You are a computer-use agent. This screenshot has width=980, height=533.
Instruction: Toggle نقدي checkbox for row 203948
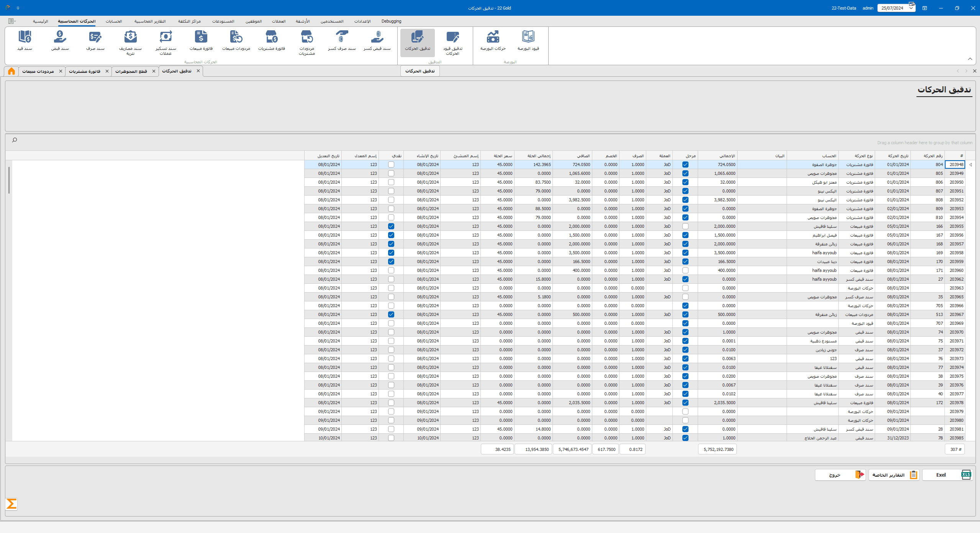(391, 165)
